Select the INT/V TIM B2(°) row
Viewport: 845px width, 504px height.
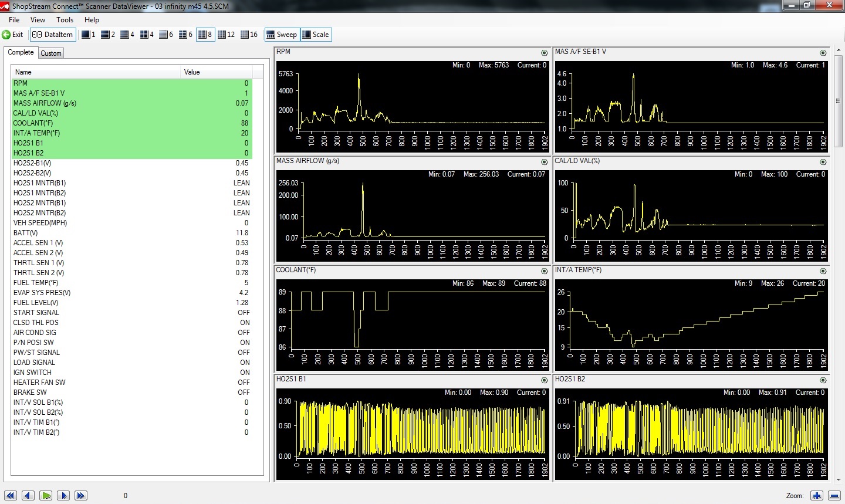point(131,432)
